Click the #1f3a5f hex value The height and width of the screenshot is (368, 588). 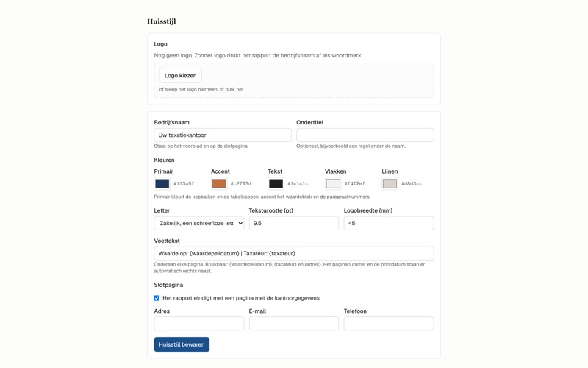pos(184,184)
